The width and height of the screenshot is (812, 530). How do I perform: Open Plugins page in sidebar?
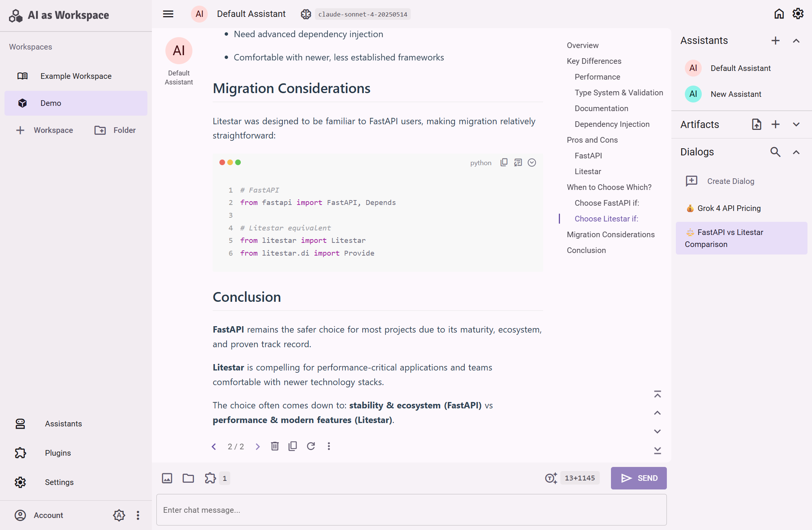coord(76,453)
